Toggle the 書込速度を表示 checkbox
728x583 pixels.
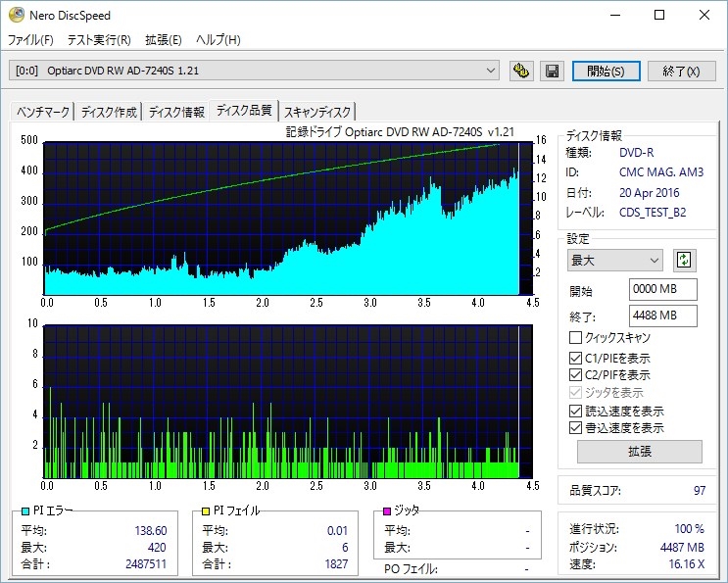pyautogui.click(x=575, y=427)
